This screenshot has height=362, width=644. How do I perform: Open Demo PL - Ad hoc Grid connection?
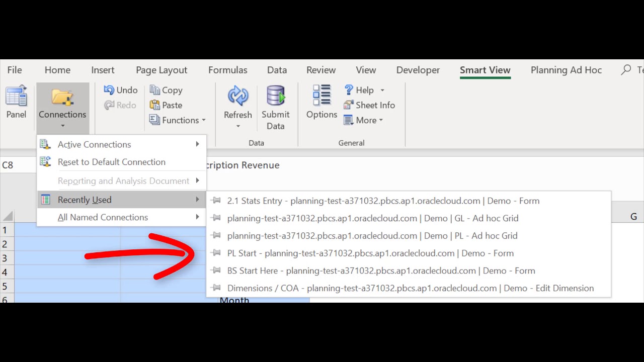[x=409, y=235]
